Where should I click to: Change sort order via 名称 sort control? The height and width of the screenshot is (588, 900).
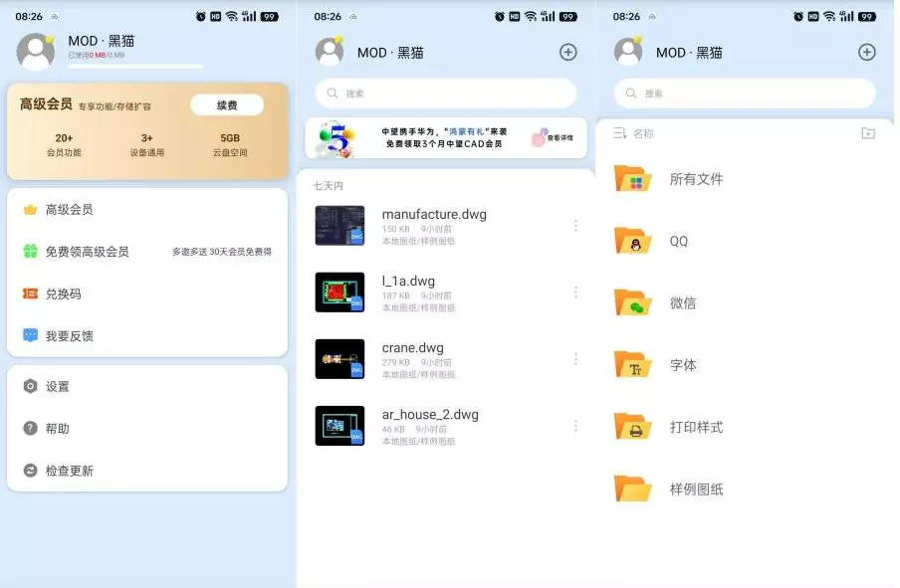pos(634,133)
